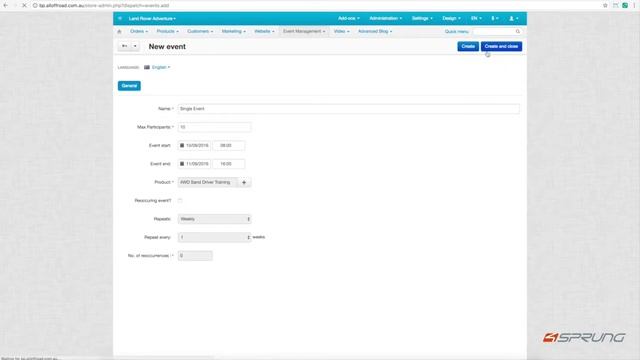The image size is (640, 360).
Task: Open the Design menu
Action: pyautogui.click(x=451, y=18)
